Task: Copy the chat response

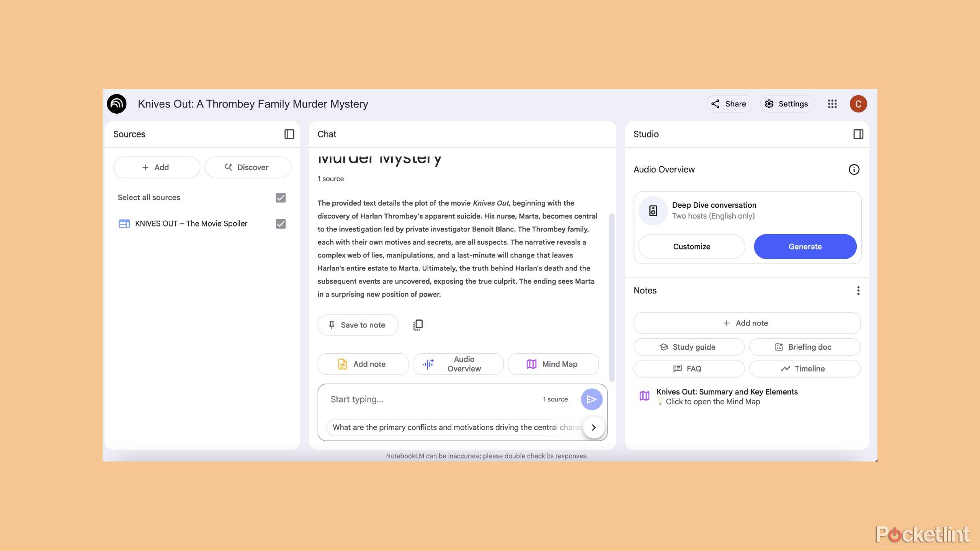Action: coord(418,324)
